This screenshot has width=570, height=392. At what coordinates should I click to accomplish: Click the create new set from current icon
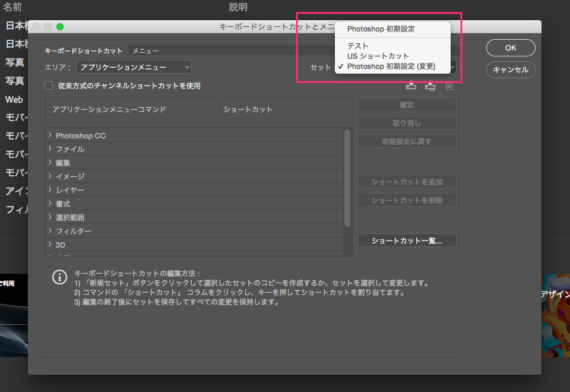point(430,86)
